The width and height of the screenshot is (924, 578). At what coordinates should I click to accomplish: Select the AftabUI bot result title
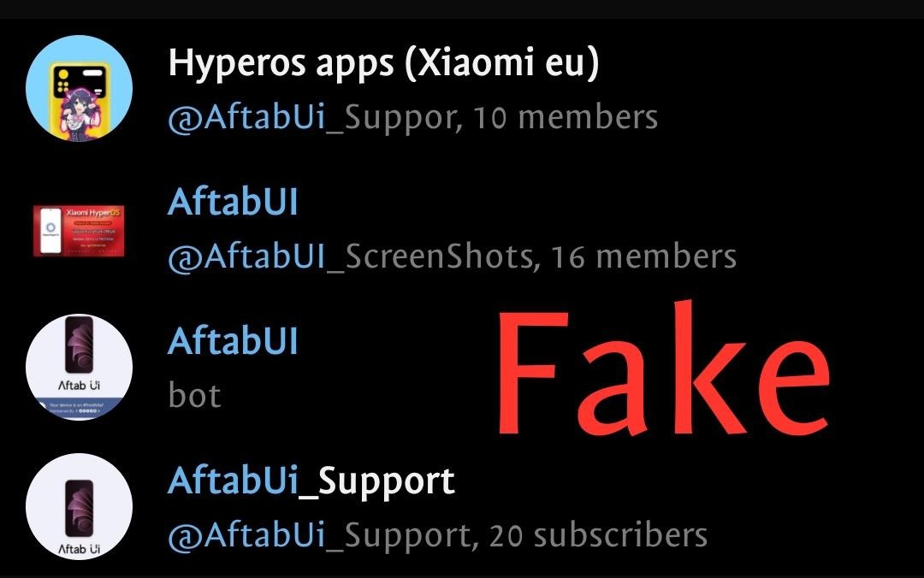tap(233, 341)
